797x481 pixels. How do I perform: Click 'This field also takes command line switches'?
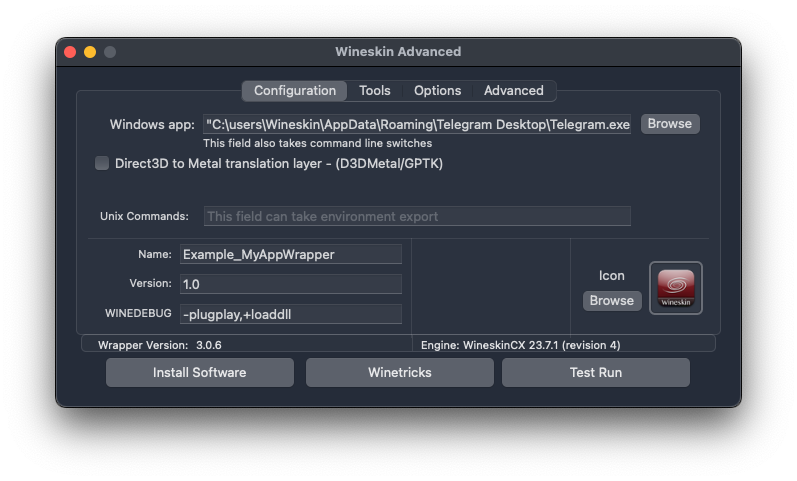pos(318,143)
